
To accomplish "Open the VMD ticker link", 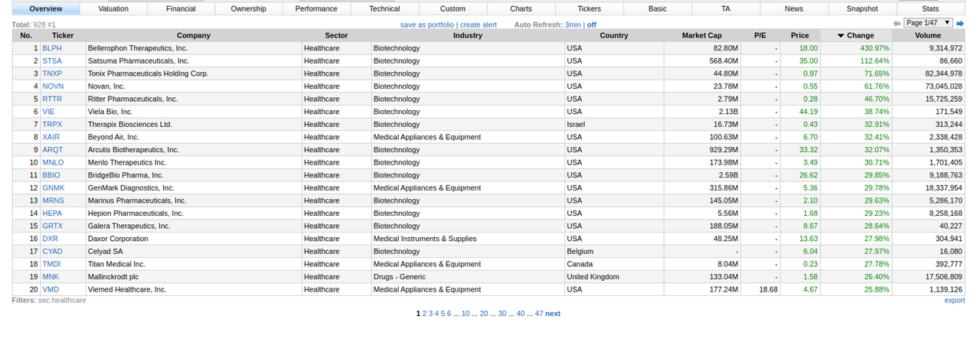I will [x=51, y=289].
